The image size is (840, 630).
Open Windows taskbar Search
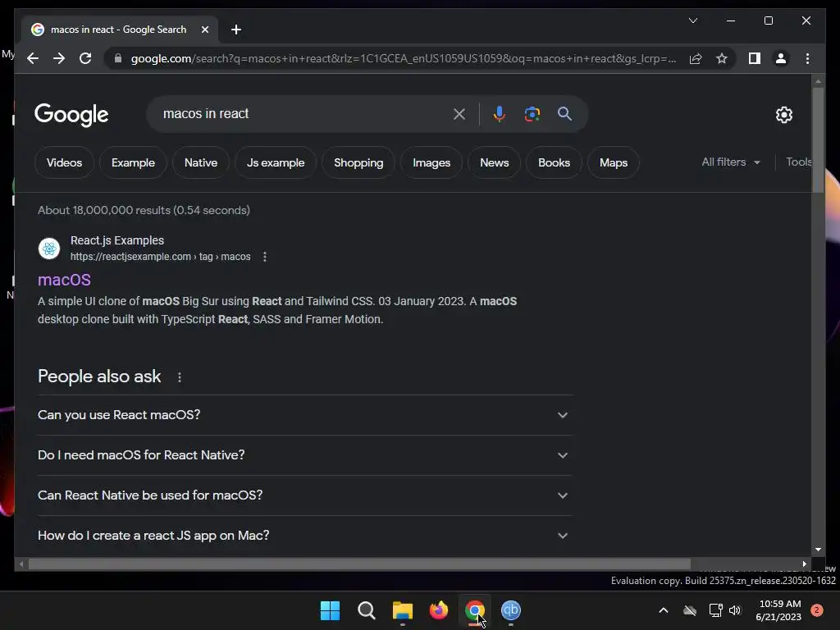click(x=367, y=610)
